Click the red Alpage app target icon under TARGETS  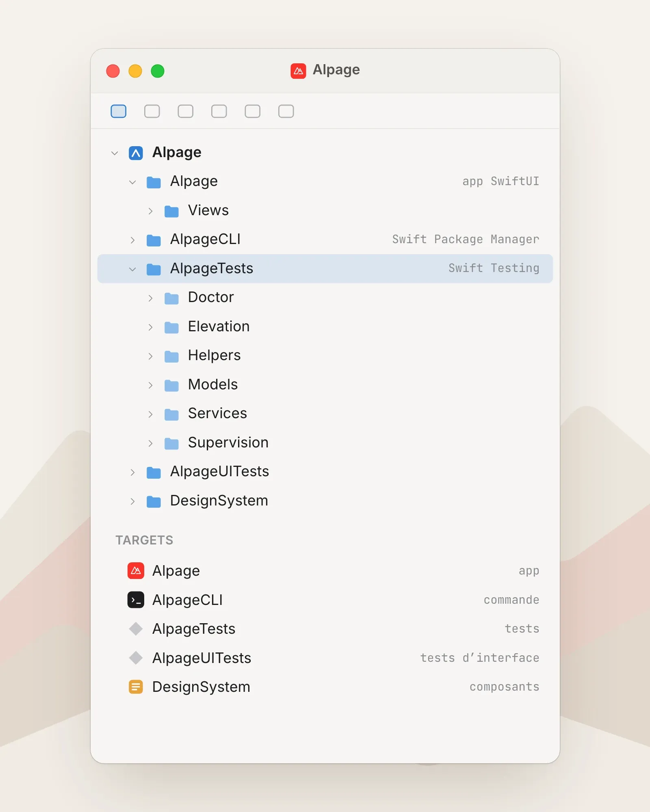(x=136, y=571)
